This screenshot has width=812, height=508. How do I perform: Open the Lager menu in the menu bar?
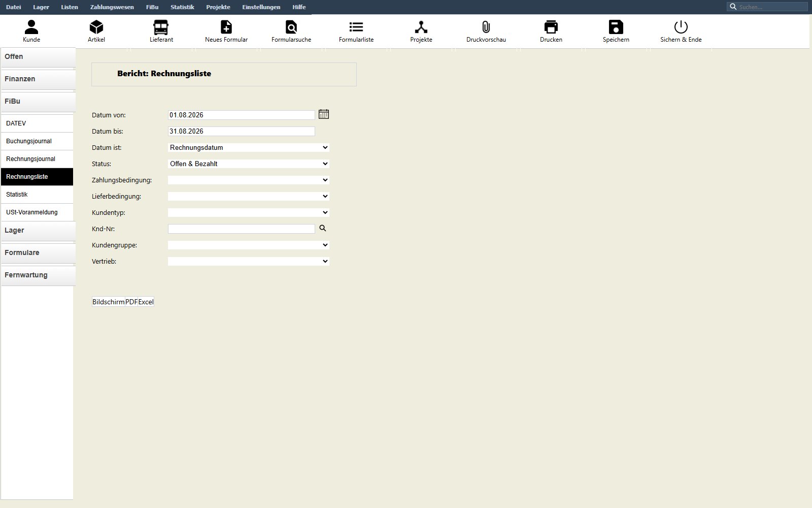(x=41, y=7)
